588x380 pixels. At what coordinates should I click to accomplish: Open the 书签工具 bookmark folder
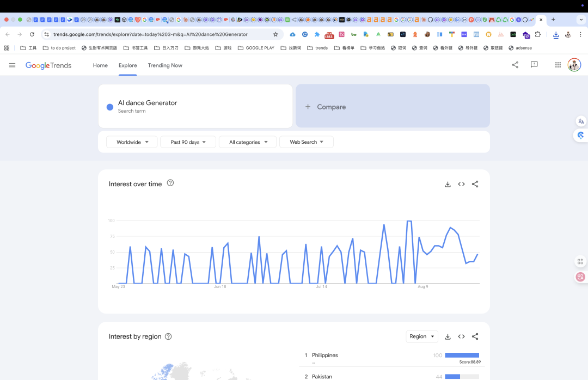pos(136,48)
